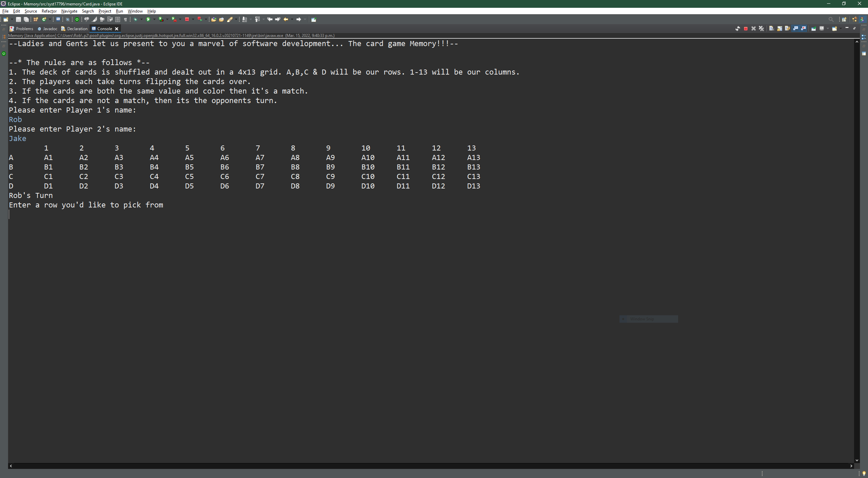The image size is (868, 478).
Task: Switch to the Problems tab
Action: click(x=24, y=28)
